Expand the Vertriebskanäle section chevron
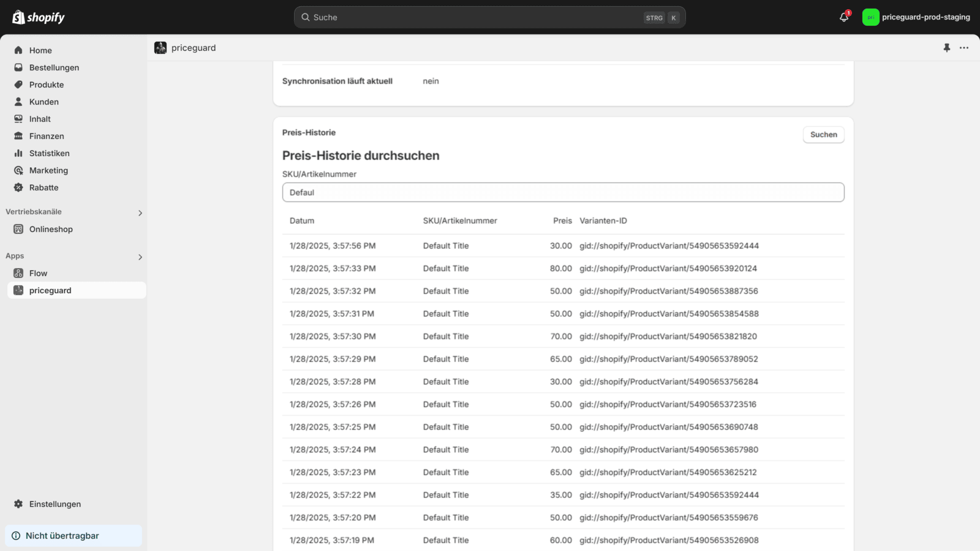 (140, 213)
